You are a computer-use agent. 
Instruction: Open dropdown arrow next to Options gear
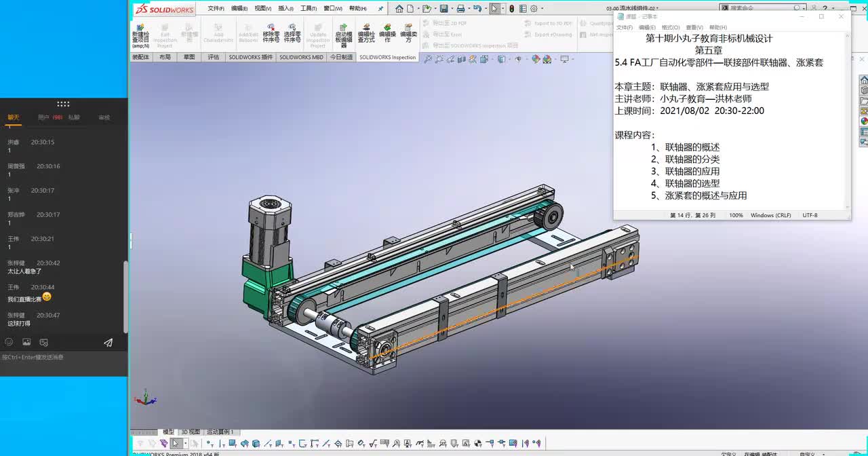coord(542,8)
